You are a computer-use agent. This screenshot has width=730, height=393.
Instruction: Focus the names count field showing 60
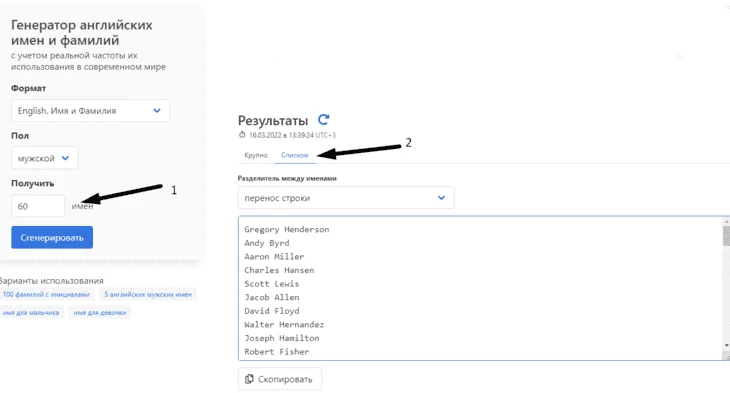38,206
